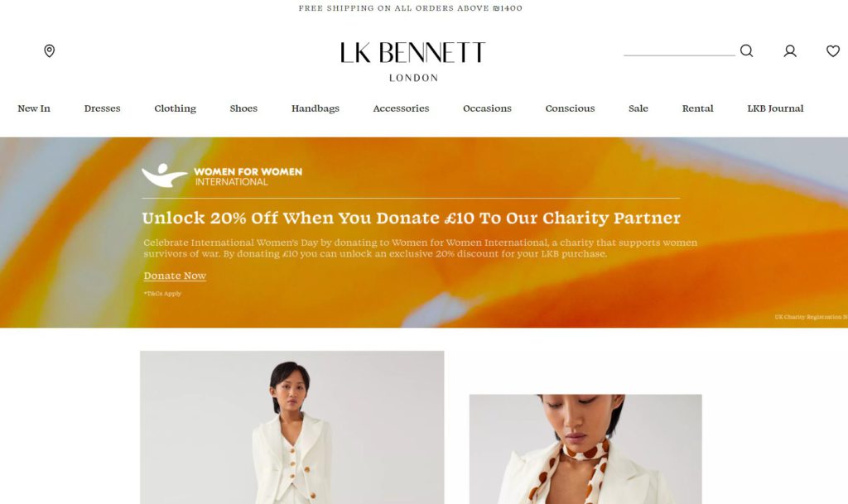Open the Clothing menu
This screenshot has width=848, height=504.
(176, 108)
